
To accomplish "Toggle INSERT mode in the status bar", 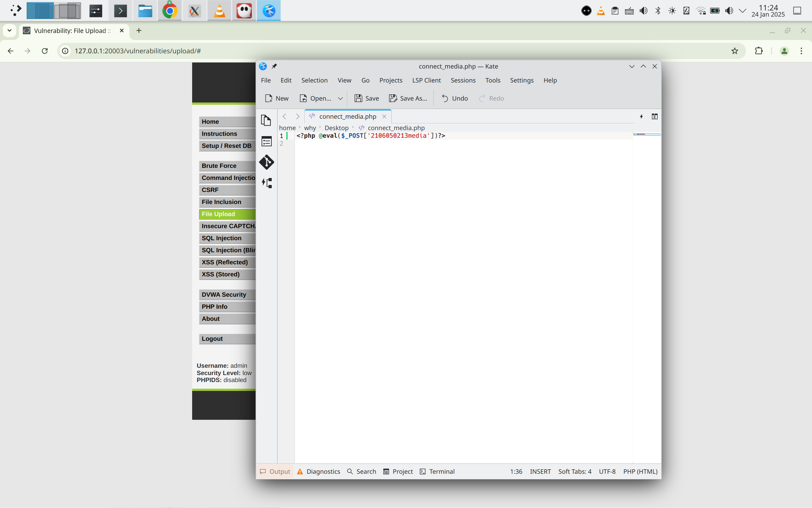I will [540, 472].
